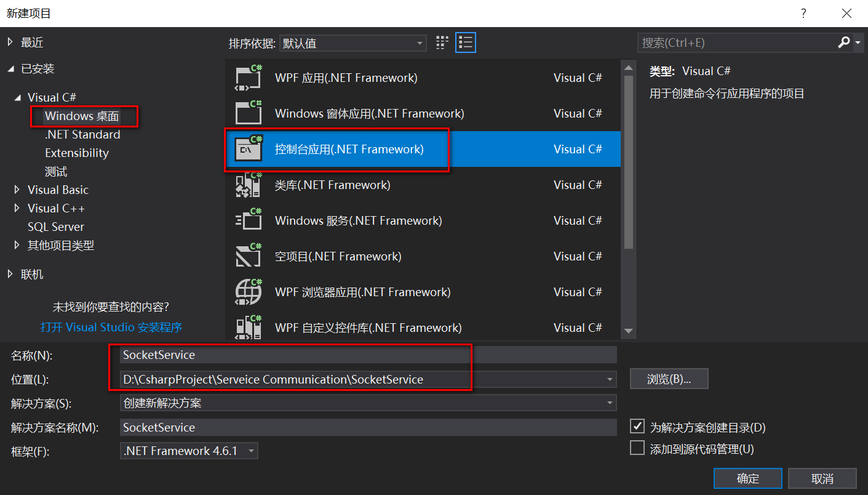Select .NET Standard in the tree
This screenshot has height=495, width=868.
[82, 134]
